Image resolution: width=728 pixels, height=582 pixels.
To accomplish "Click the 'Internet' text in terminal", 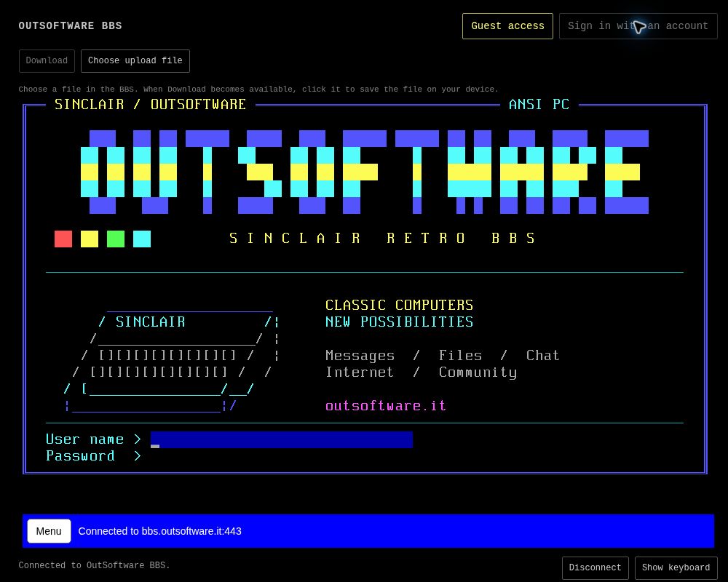I will click(360, 372).
